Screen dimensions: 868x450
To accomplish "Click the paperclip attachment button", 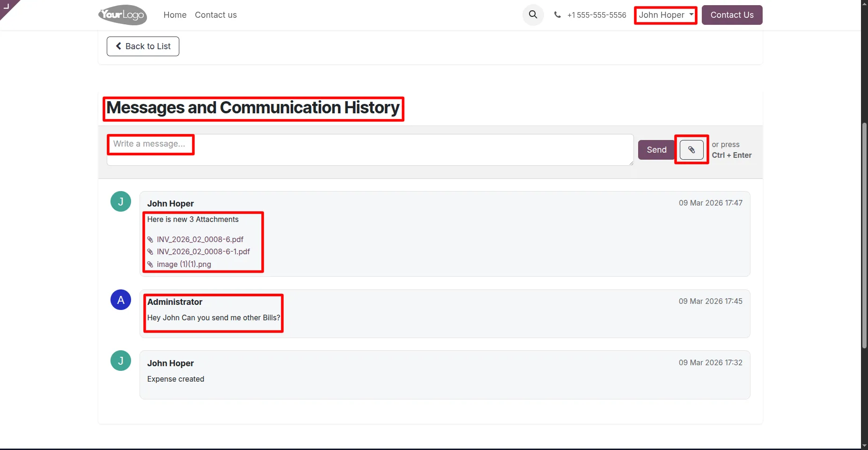I will (691, 150).
